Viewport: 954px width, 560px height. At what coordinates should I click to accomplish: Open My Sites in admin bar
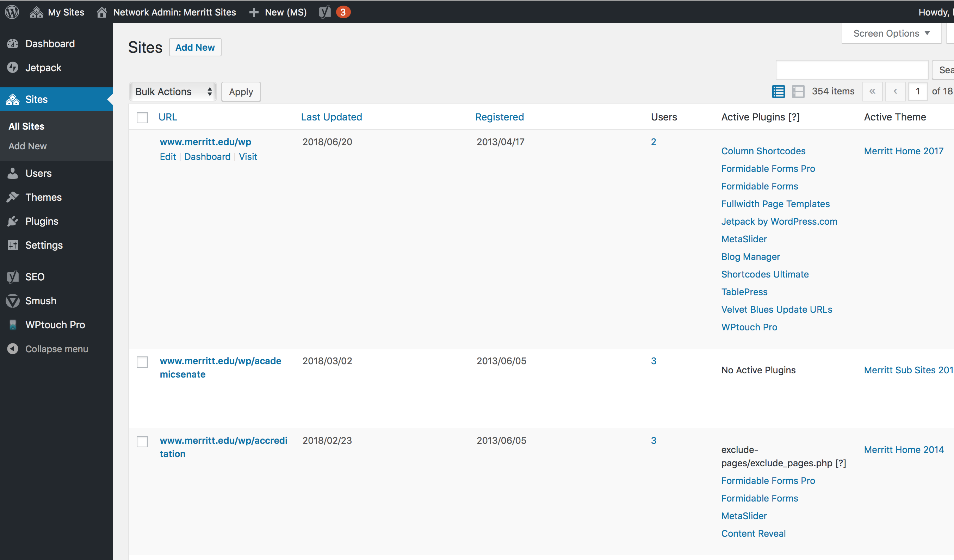57,12
